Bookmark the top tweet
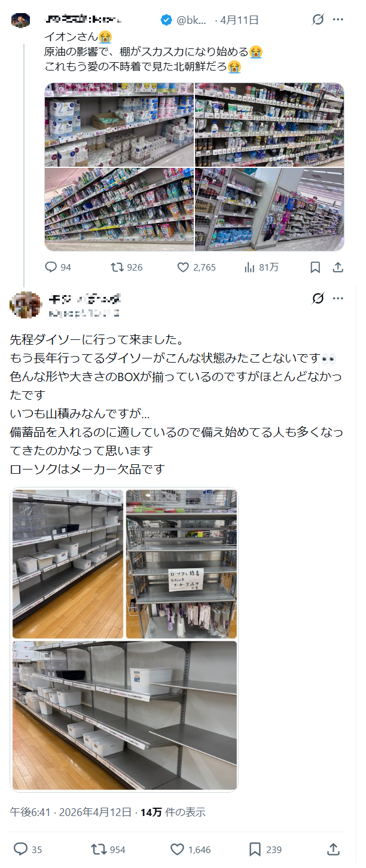This screenshot has height=868, width=366. [x=315, y=268]
